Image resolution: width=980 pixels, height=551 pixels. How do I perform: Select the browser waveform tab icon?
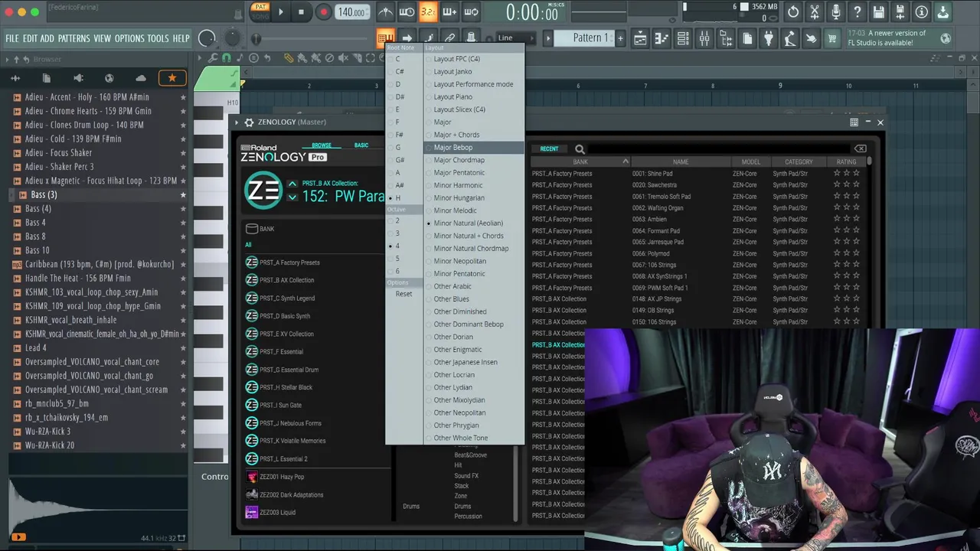pyautogui.click(x=15, y=78)
